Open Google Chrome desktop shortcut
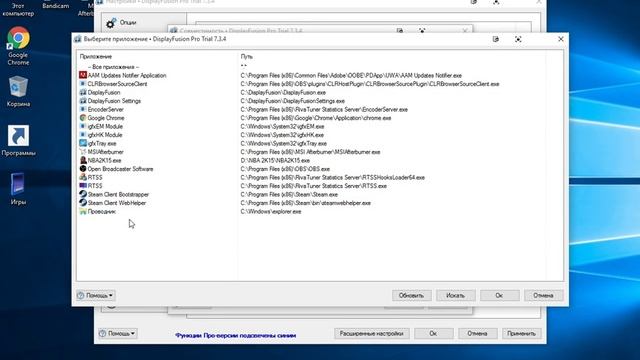This screenshot has height=360, width=640. point(18,46)
